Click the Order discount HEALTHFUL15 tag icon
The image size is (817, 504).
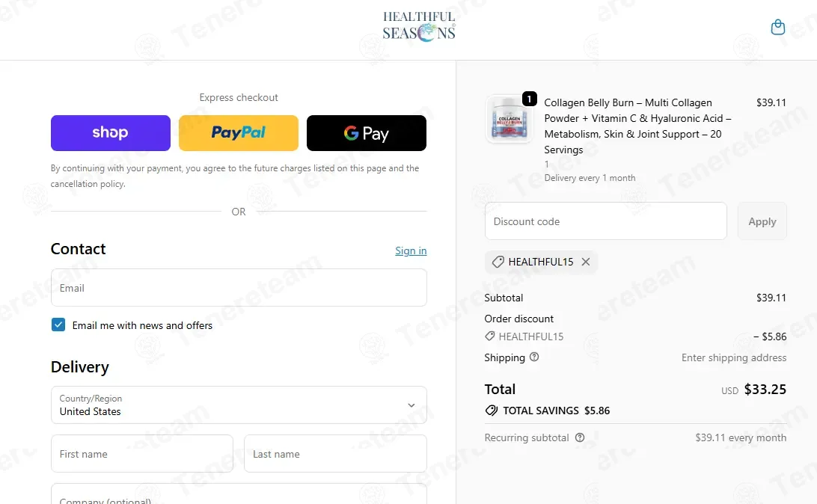click(x=490, y=336)
